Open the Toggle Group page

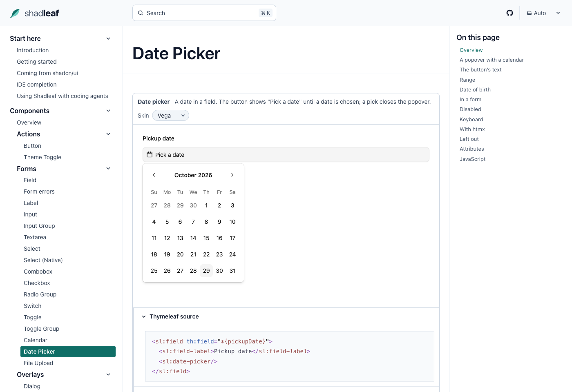coord(42,329)
